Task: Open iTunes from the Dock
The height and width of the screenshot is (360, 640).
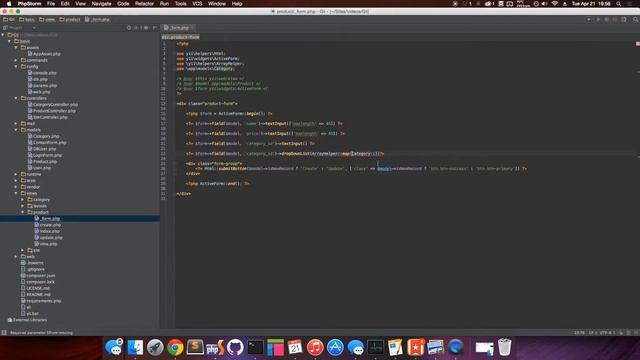Action: (315, 348)
